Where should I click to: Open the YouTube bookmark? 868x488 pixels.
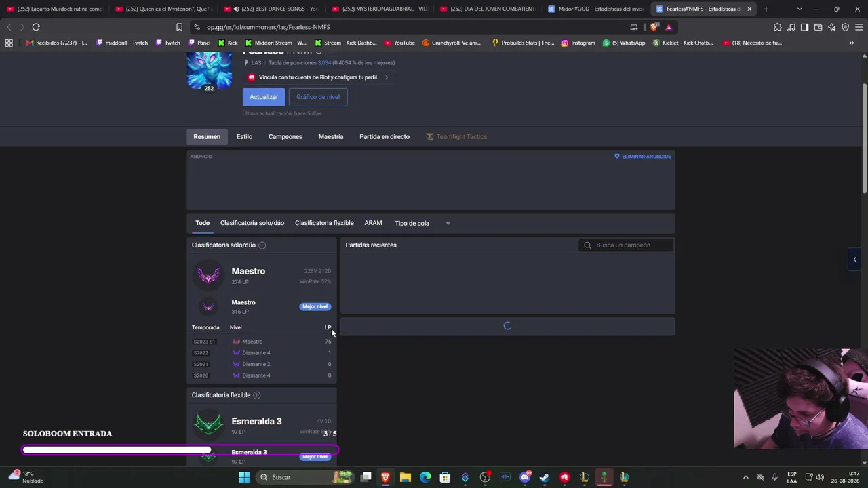click(399, 43)
